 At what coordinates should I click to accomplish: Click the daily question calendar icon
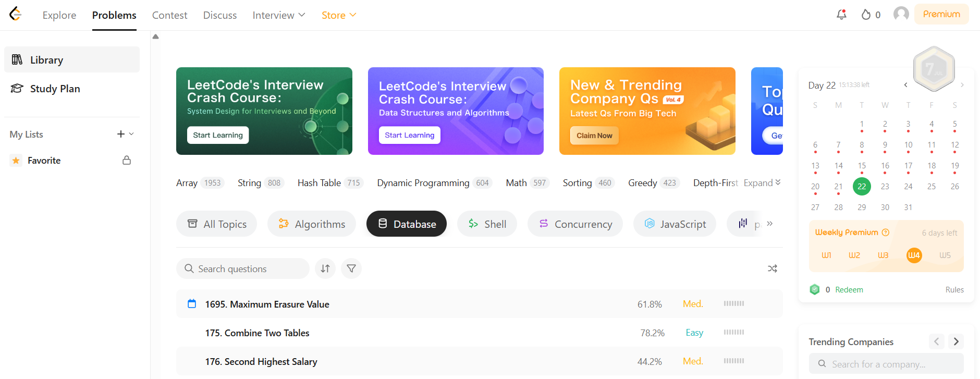[192, 303]
